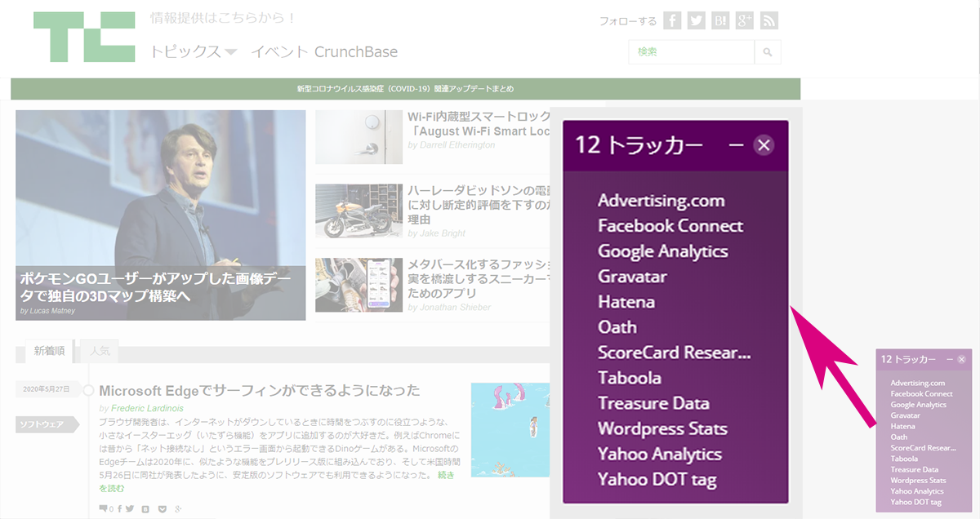Open the Hatena B! follow icon in the header
Image resolution: width=980 pixels, height=519 pixels.
[x=720, y=21]
